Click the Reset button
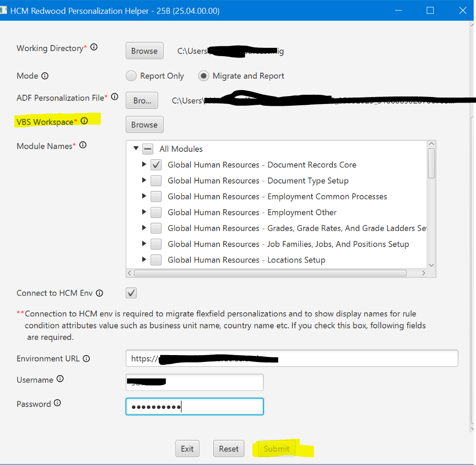476x465 pixels. [x=229, y=448]
